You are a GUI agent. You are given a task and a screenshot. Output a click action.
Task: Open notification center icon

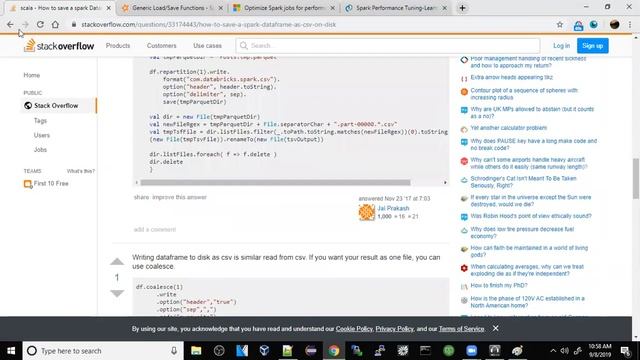625,351
